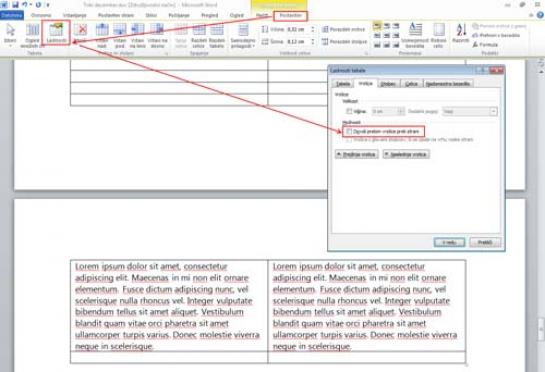Enable allow row to break across pages checkbox
545x372 pixels.
349,131
